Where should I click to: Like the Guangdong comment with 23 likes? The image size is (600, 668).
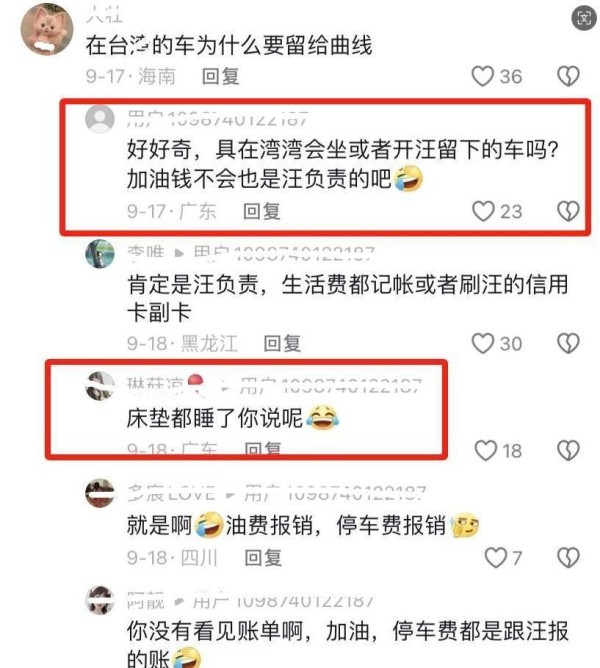tap(483, 211)
